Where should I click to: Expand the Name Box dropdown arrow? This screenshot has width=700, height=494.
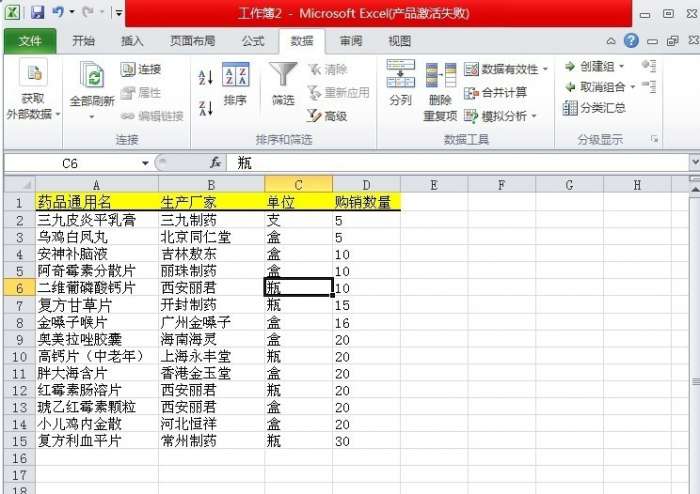tap(145, 163)
